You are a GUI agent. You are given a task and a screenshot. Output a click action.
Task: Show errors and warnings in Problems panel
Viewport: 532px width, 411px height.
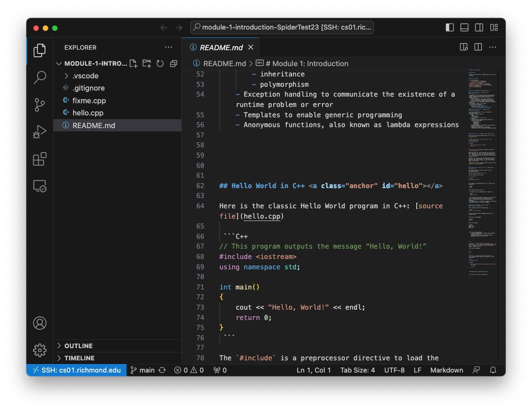pyautogui.click(x=189, y=370)
